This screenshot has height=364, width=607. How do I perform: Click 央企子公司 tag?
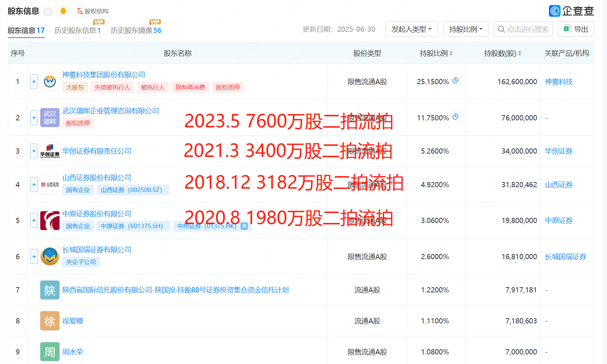[81, 262]
